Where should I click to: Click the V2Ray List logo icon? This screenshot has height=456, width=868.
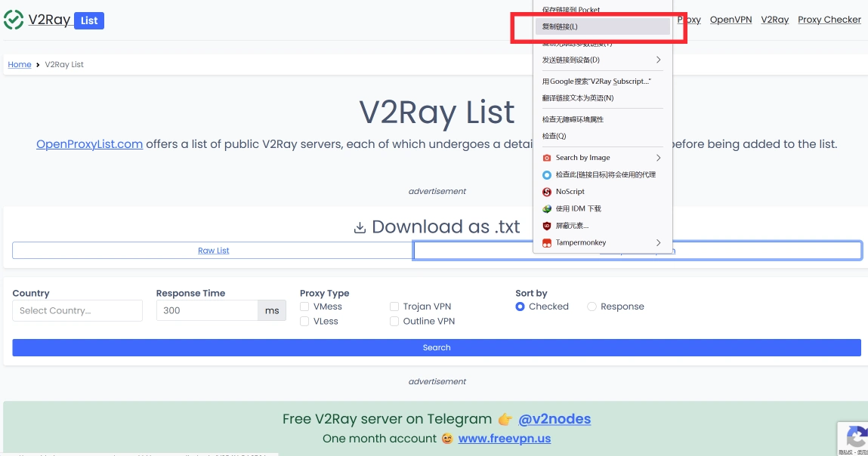click(x=14, y=20)
